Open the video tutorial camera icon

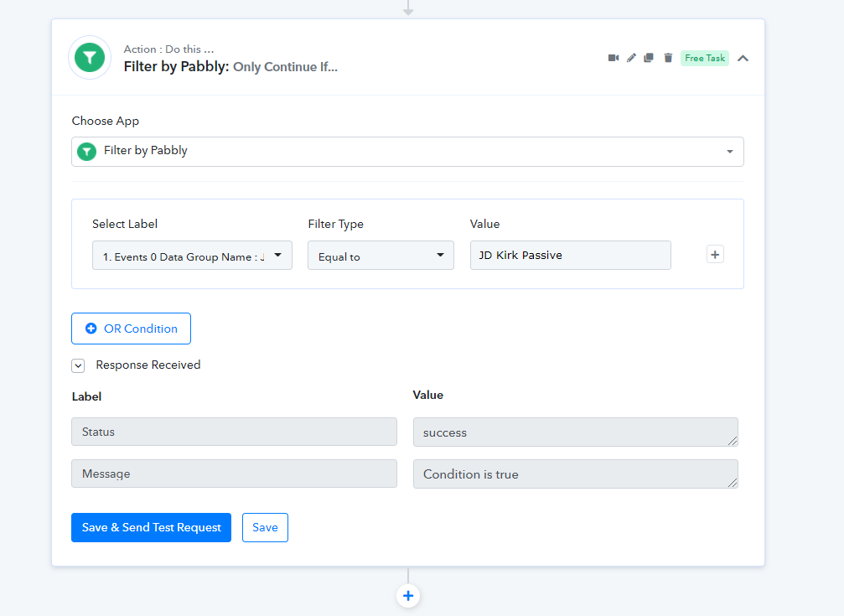tap(613, 58)
